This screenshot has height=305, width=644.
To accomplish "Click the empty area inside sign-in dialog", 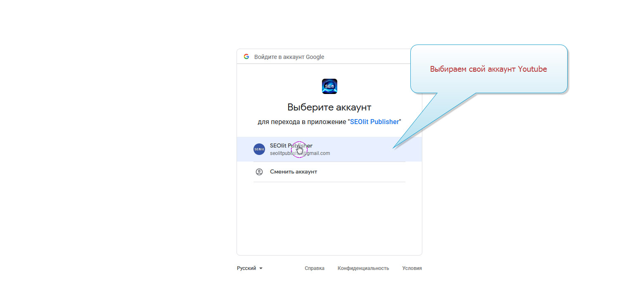I will (x=329, y=218).
